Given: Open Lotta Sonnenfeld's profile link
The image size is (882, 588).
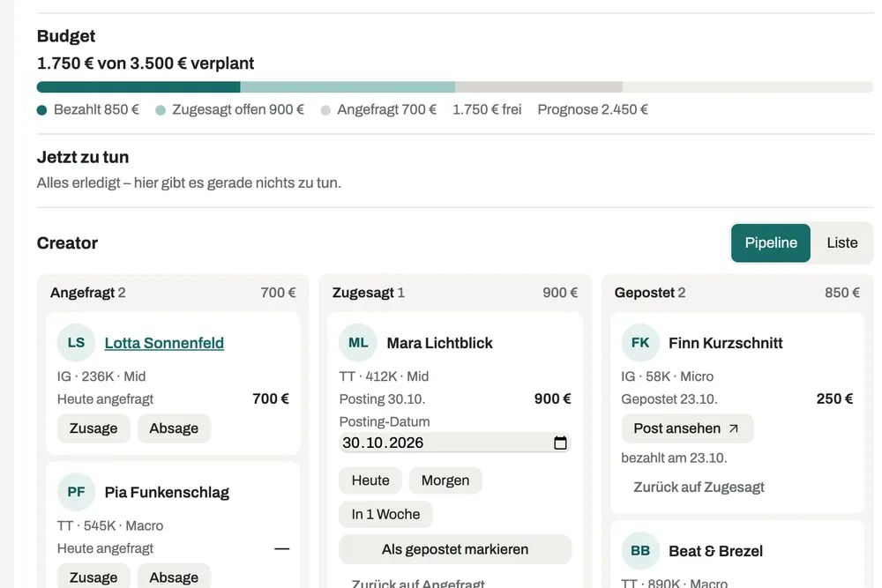Looking at the screenshot, I should (164, 343).
